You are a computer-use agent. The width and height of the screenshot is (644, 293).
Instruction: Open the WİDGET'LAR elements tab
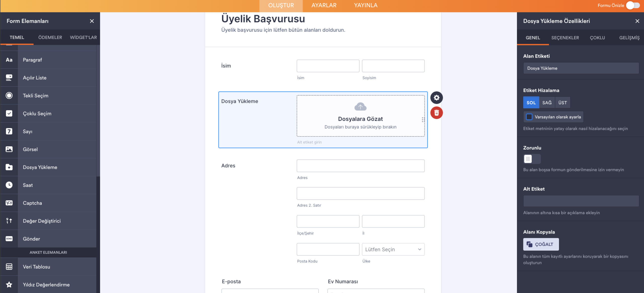click(x=83, y=37)
